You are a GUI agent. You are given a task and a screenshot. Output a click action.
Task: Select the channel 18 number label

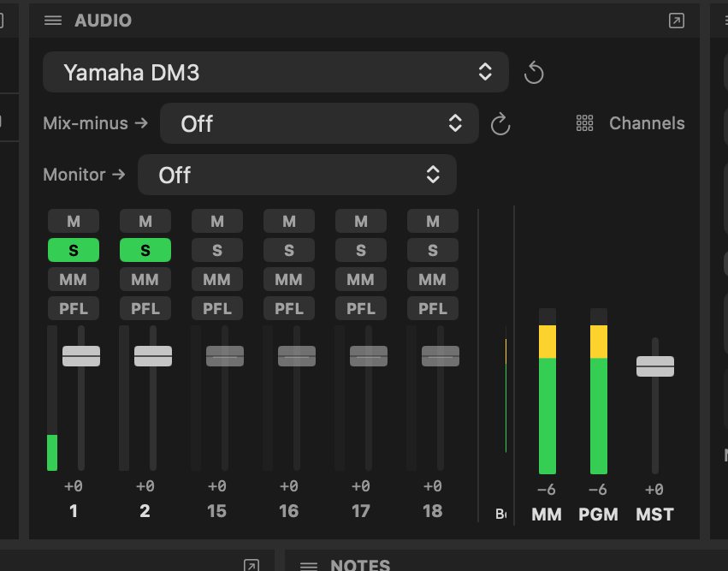click(433, 511)
